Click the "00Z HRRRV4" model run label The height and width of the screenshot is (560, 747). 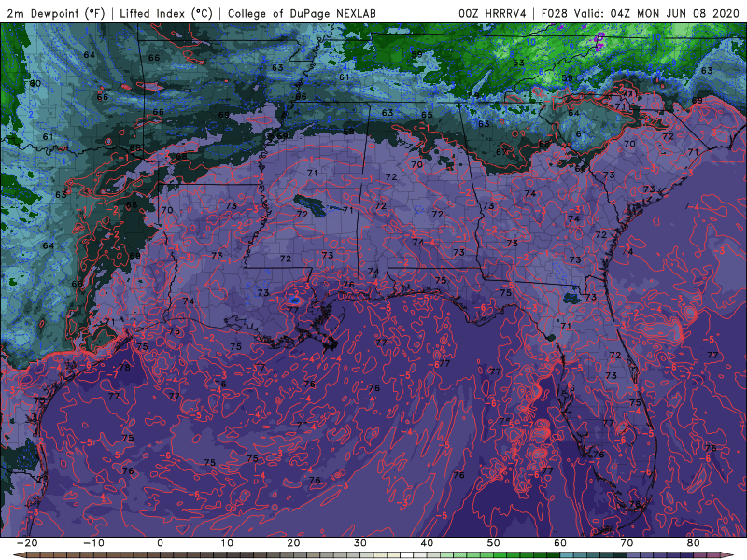492,13
